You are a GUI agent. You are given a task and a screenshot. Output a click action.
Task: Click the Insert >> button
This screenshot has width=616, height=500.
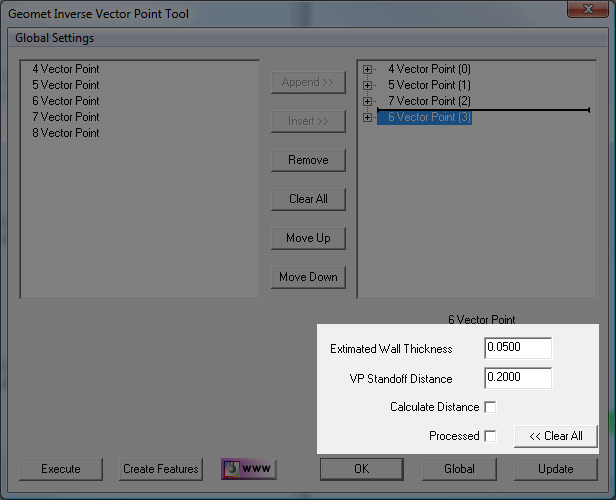pyautogui.click(x=308, y=121)
